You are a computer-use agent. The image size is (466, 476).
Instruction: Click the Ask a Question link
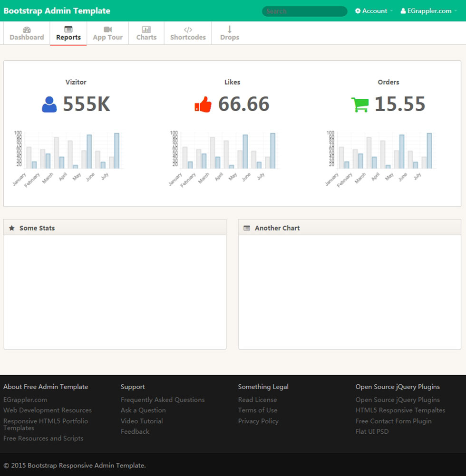[x=143, y=410]
